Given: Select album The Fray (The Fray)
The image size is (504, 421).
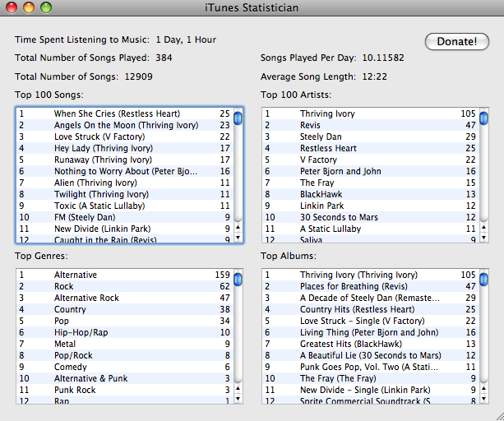Looking at the screenshot, I should [x=371, y=378].
